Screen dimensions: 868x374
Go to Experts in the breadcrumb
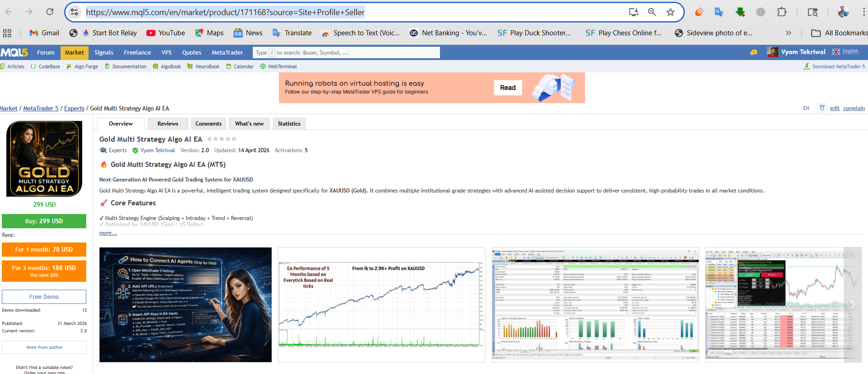click(74, 108)
